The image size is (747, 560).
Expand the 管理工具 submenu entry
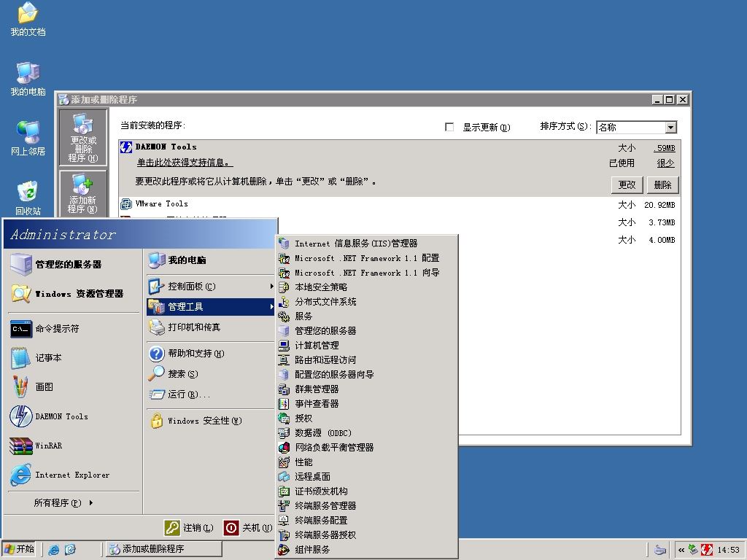[210, 307]
